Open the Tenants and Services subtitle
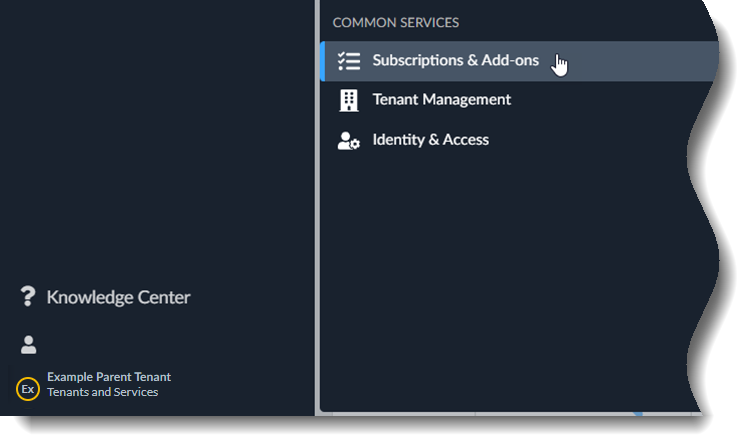Image resolution: width=752 pixels, height=448 pixels. coord(103,393)
